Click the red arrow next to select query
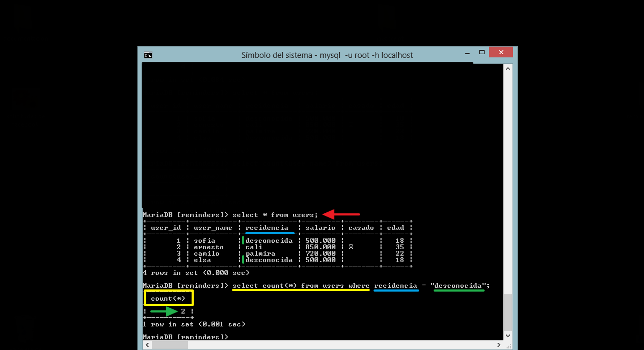Image resolution: width=644 pixels, height=350 pixels. point(341,215)
